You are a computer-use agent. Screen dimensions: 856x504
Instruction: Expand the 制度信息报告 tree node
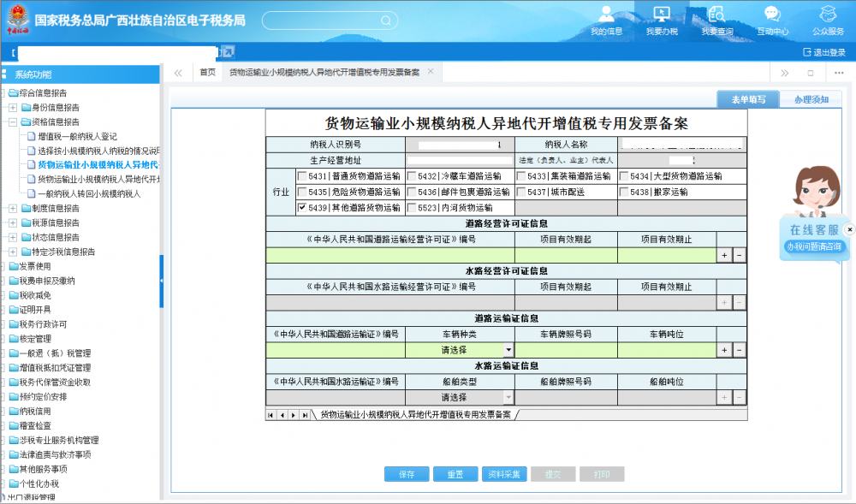click(x=13, y=208)
